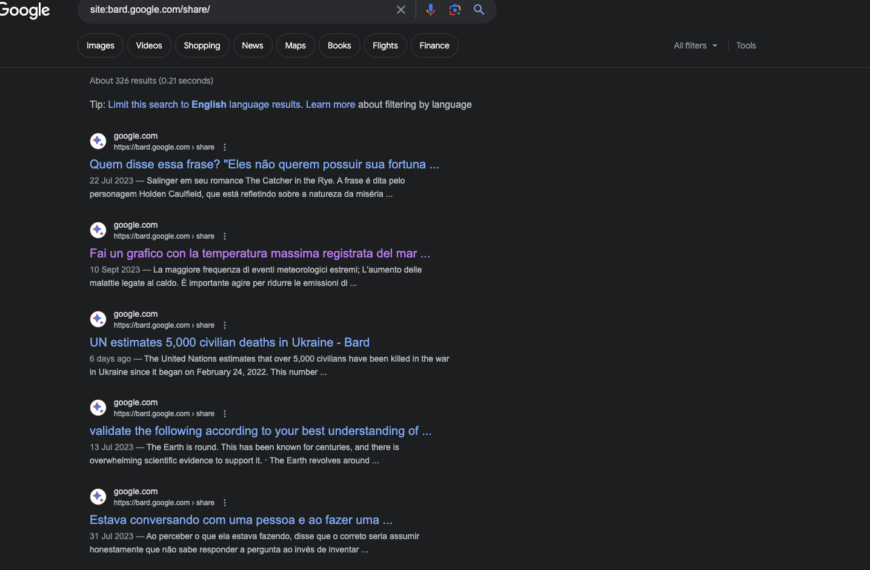Click the bard.google.com URL above 'Quem disse' result
The image size is (870, 570).
pyautogui.click(x=164, y=147)
